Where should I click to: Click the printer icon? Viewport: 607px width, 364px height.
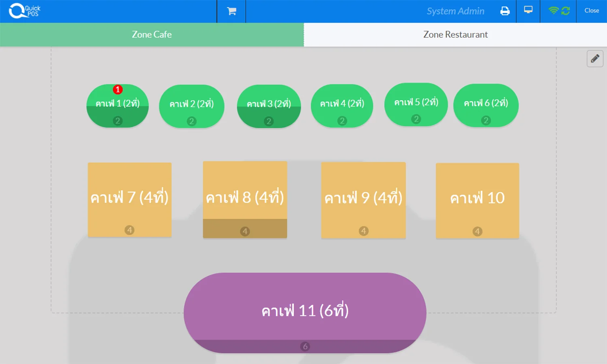[x=505, y=11]
